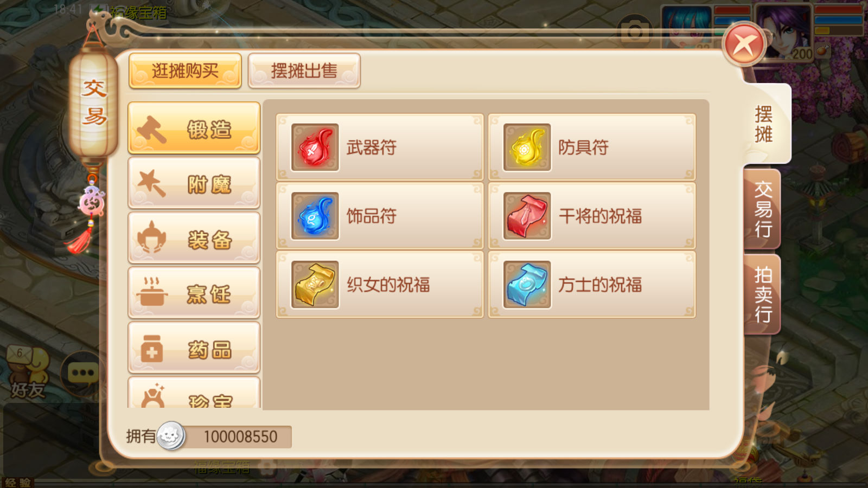Switch to the 逛摊购买 tab
This screenshot has height=488, width=868.
pyautogui.click(x=185, y=70)
